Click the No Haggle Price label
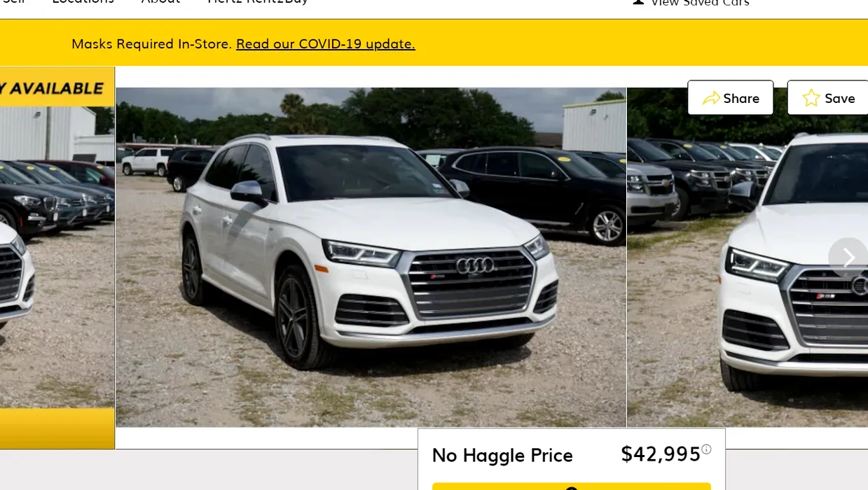 point(502,455)
